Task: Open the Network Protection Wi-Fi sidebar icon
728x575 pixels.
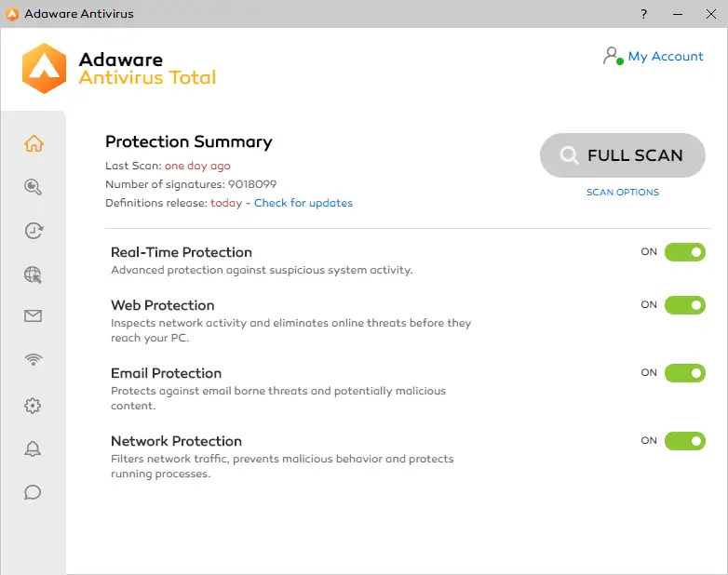Action: [34, 360]
